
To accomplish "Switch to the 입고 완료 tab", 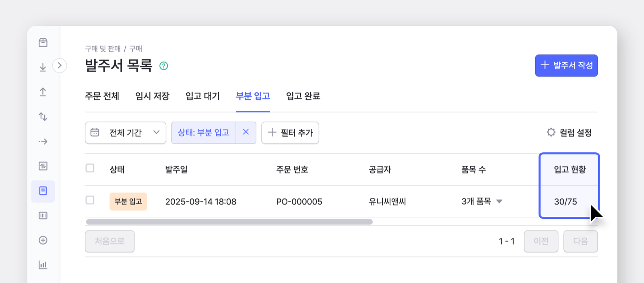I will tap(303, 96).
